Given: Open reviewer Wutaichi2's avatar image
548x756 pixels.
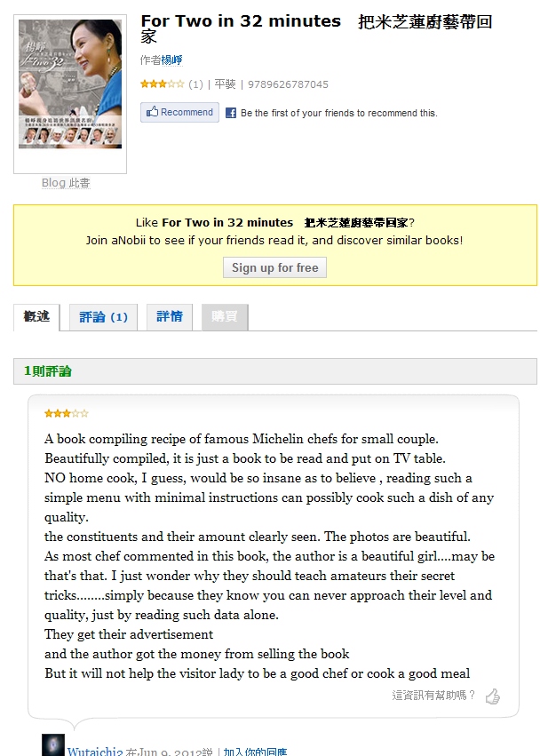Looking at the screenshot, I should click(52, 745).
